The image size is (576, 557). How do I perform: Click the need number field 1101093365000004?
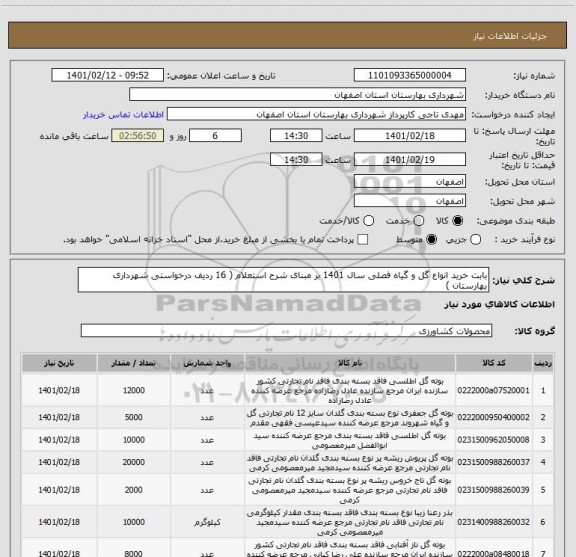[410, 75]
